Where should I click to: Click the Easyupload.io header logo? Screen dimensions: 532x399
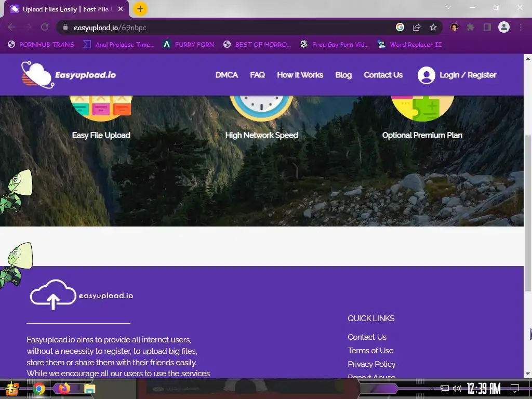pos(69,75)
